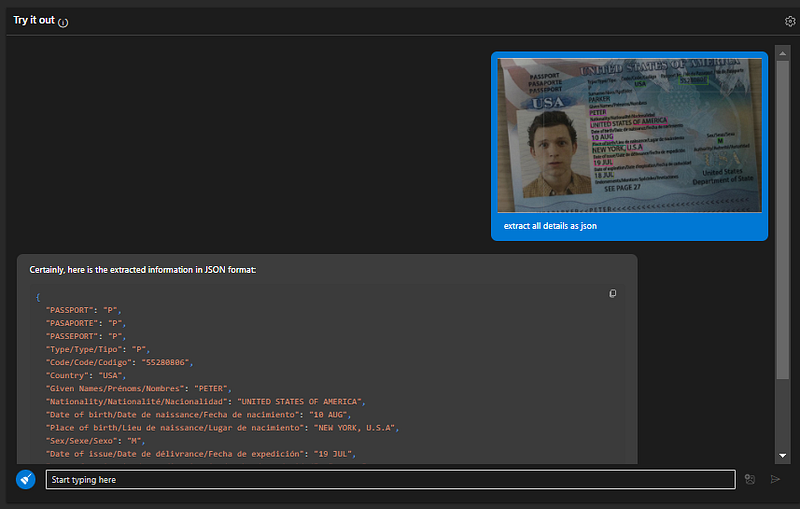The height and width of the screenshot is (509, 800).
Task: Copy the JSON code block
Action: point(612,294)
